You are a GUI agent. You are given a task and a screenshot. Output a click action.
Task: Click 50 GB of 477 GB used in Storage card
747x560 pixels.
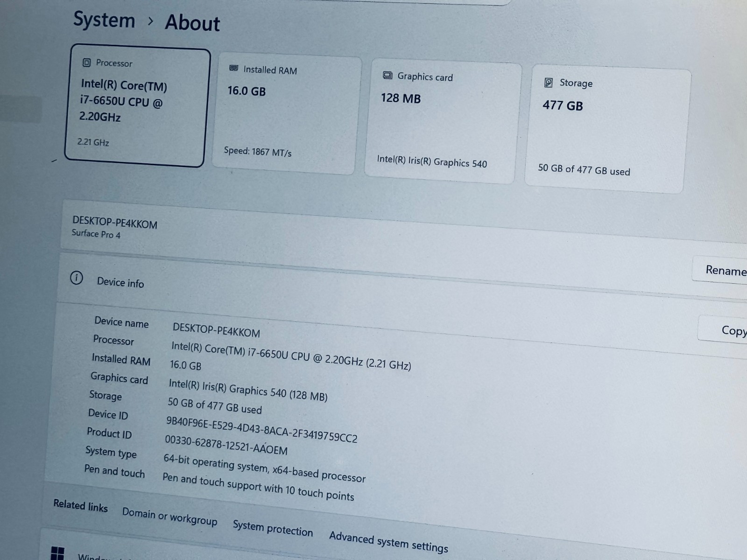(584, 170)
